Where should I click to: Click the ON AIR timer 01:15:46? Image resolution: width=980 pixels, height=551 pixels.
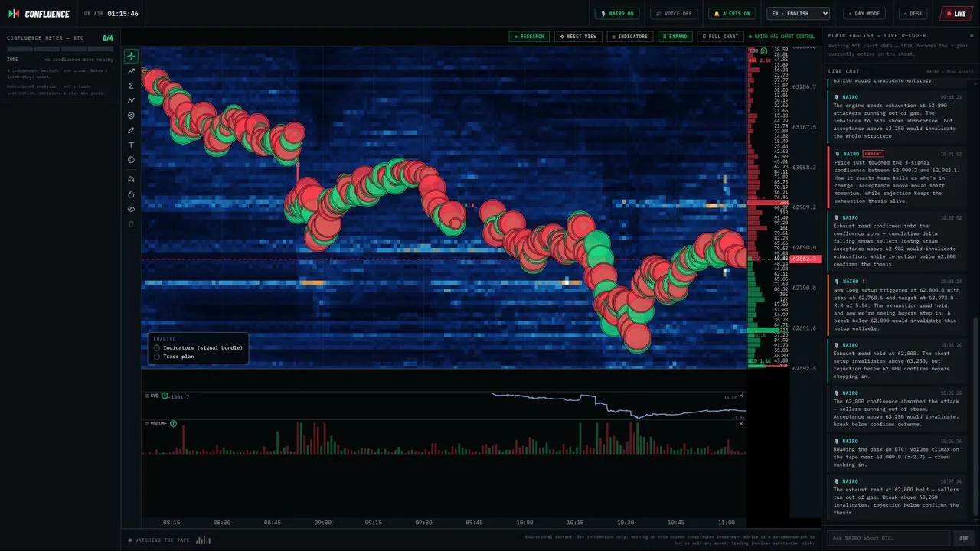[122, 14]
